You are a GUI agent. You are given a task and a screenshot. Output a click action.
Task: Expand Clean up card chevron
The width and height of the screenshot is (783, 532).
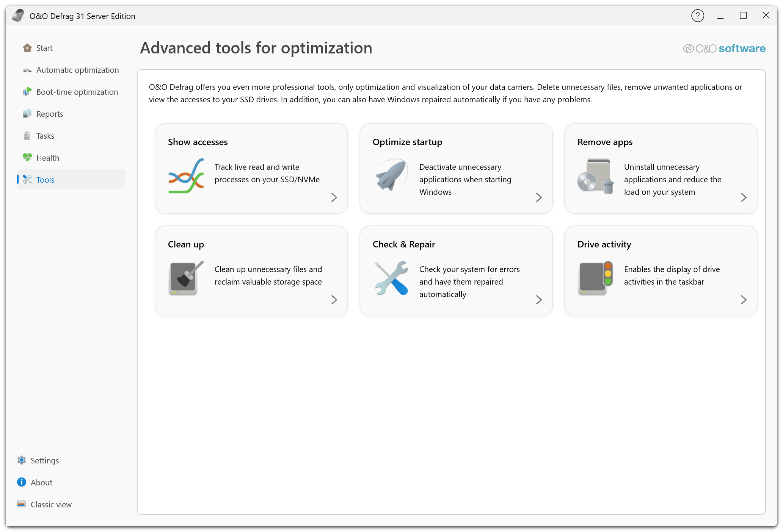334,300
